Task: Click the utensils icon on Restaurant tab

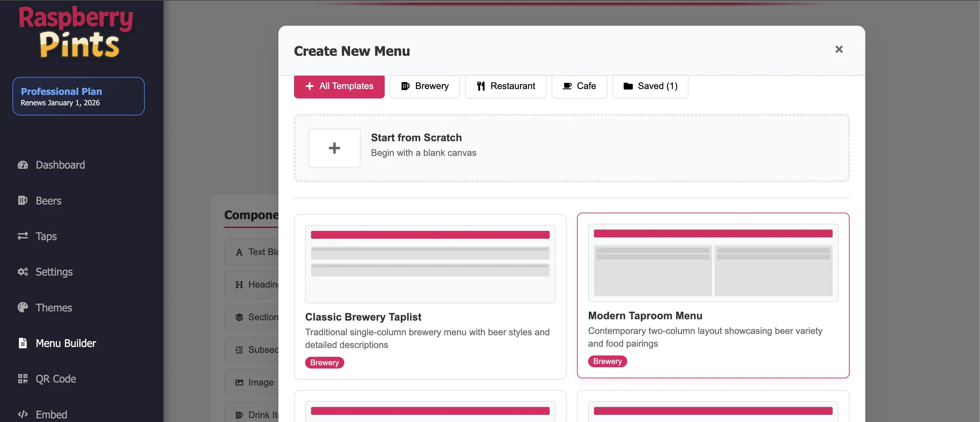Action: pos(481,86)
